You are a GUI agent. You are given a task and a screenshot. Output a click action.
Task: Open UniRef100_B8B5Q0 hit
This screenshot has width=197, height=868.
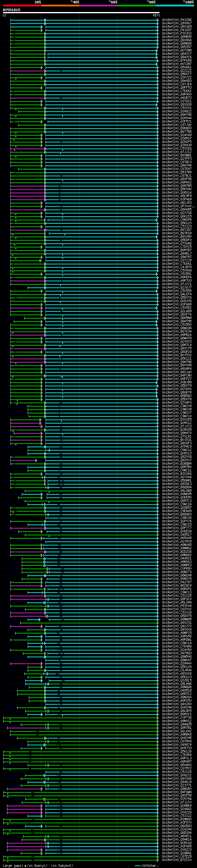click(x=176, y=396)
